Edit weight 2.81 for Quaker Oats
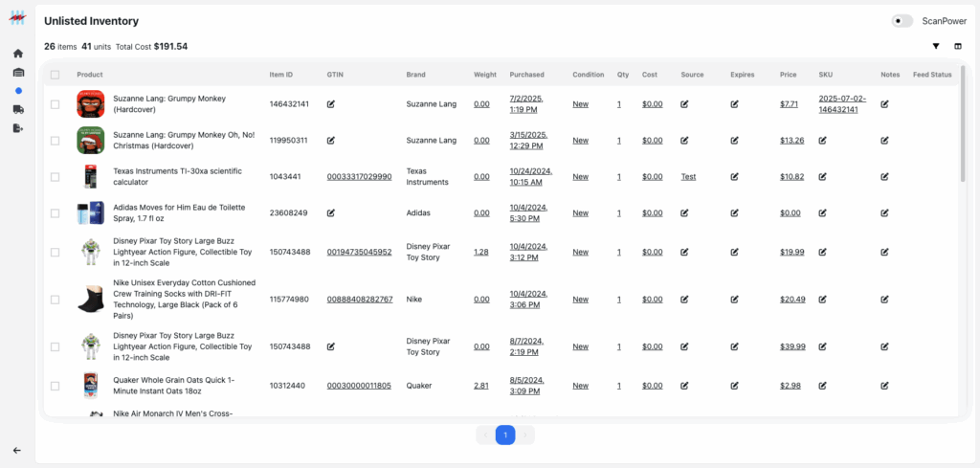Image resolution: width=980 pixels, height=468 pixels. click(481, 386)
